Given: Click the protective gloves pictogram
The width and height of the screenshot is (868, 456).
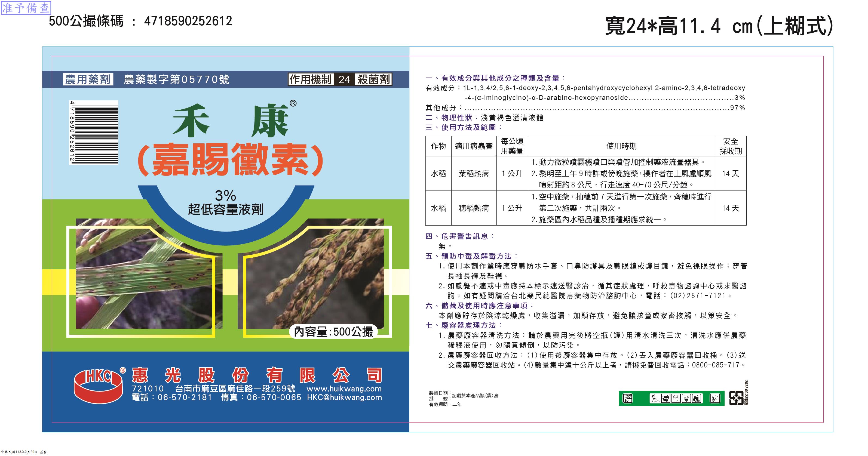Looking at the screenshot, I should tap(665, 399).
